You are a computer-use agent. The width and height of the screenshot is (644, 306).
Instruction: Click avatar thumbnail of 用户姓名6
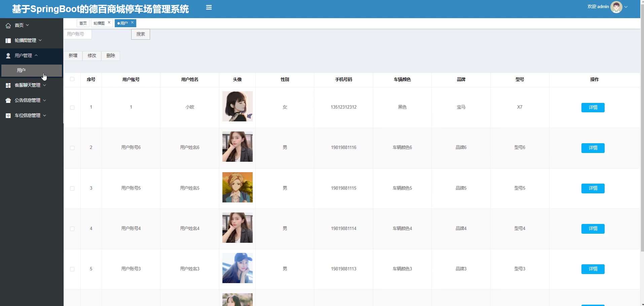pyautogui.click(x=237, y=147)
